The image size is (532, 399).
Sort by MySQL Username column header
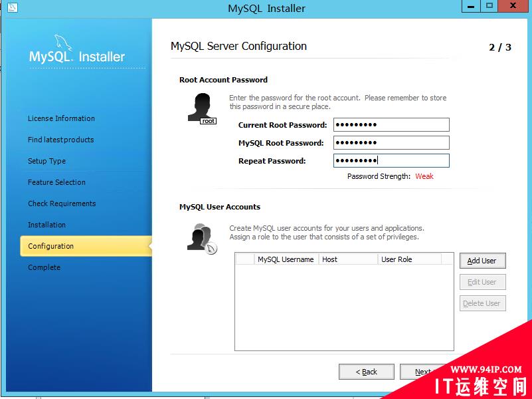[286, 259]
